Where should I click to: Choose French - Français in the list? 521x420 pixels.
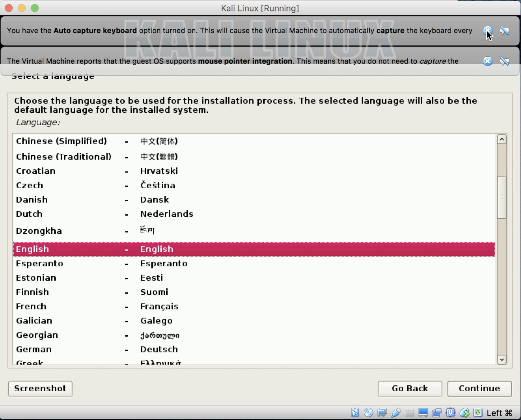pyautogui.click(x=254, y=307)
